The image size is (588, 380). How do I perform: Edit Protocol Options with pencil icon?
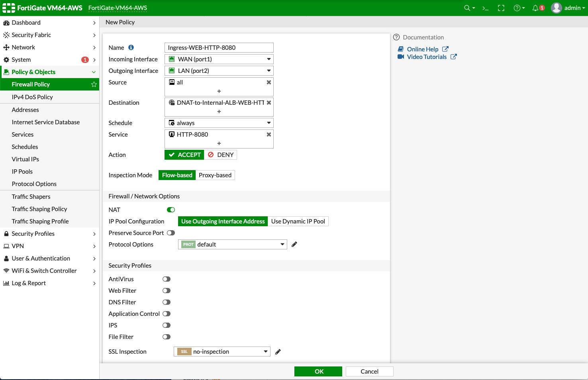click(x=294, y=245)
